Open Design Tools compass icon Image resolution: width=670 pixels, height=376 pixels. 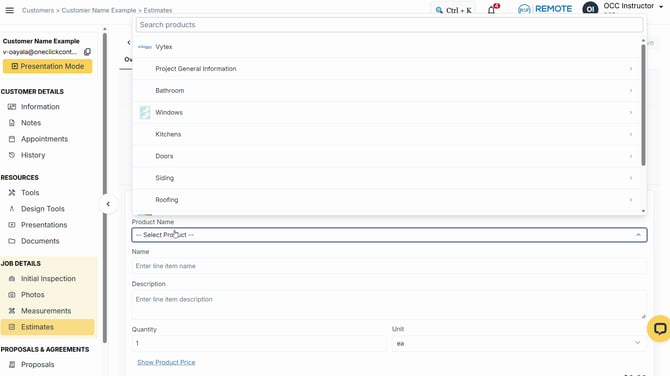pyautogui.click(x=12, y=209)
